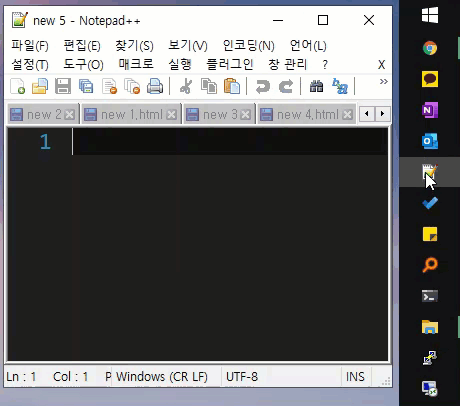This screenshot has height=406, width=460.
Task: Open the 인코딩(N) menu
Action: point(249,46)
